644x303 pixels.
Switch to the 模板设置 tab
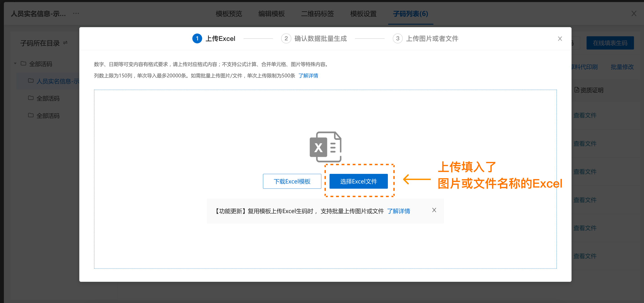point(363,14)
